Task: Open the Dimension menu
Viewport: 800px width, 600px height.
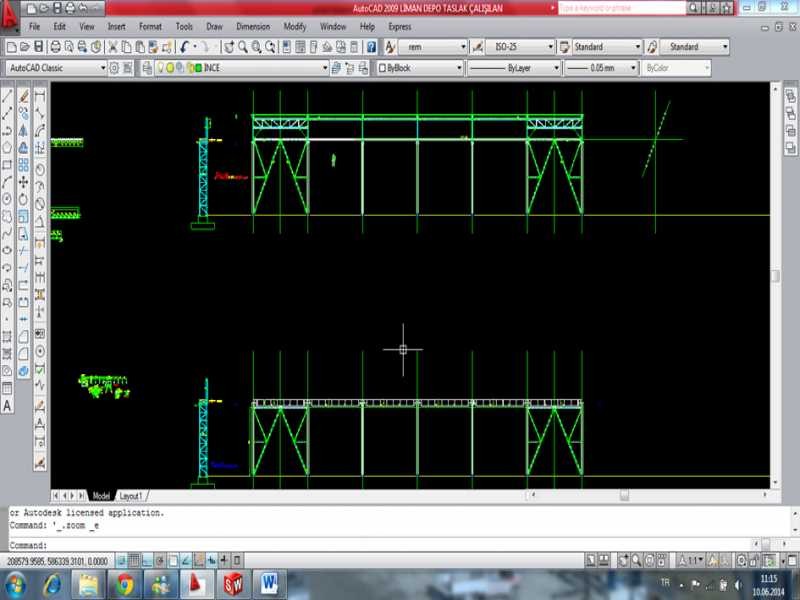Action: (253, 27)
